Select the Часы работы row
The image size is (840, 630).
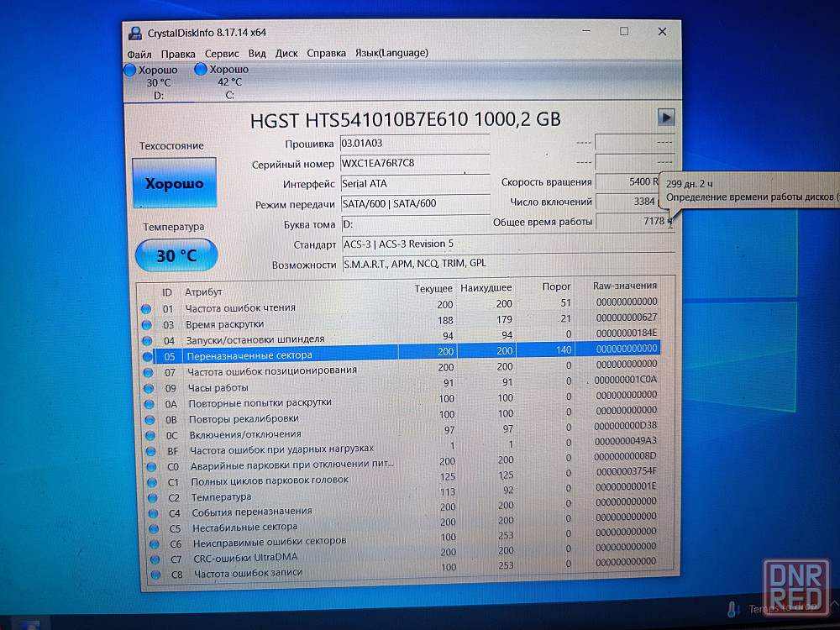point(402,384)
